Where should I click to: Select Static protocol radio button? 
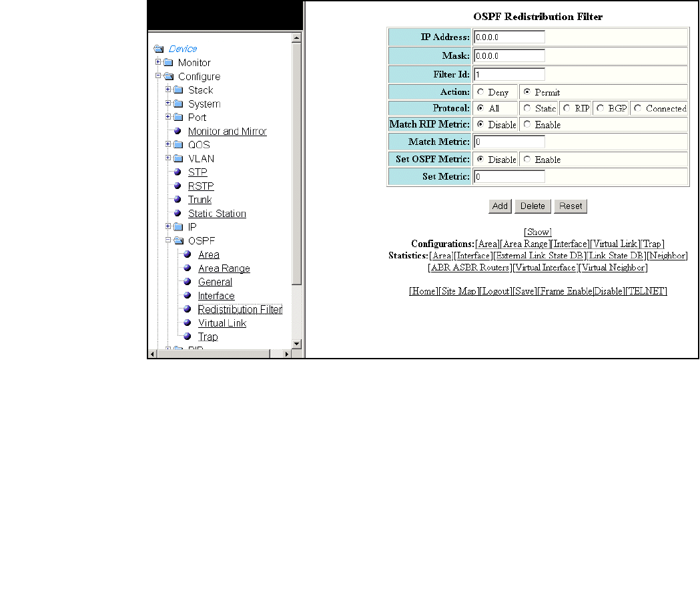[527, 108]
